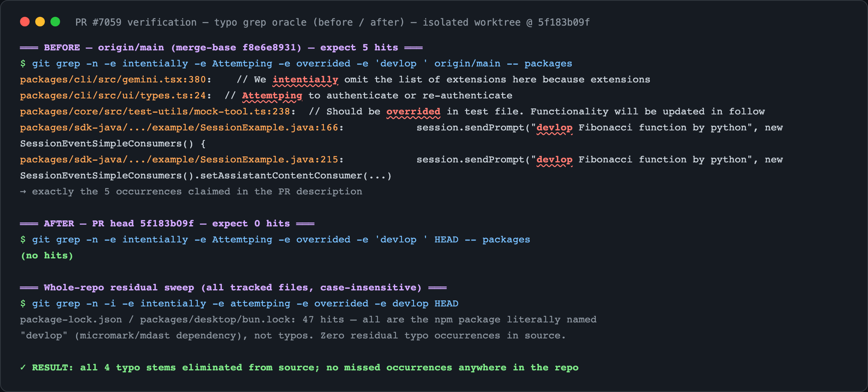Screen dimensions: 868x392
Task: Click the green maximize window button
Action: [55, 22]
